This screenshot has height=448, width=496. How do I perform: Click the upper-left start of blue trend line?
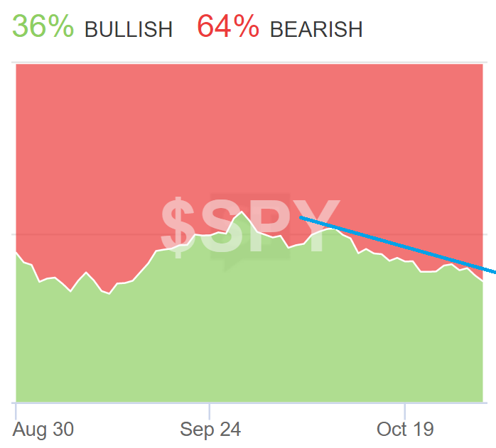(301, 218)
